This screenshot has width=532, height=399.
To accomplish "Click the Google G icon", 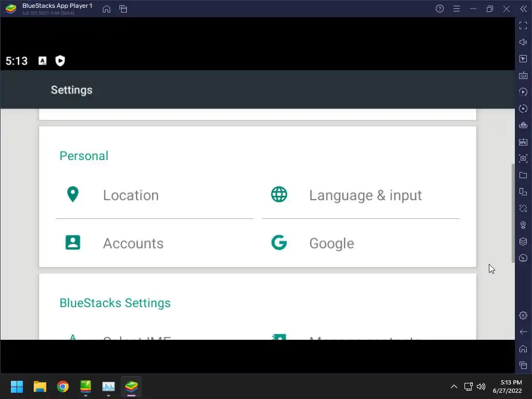I will point(279,243).
